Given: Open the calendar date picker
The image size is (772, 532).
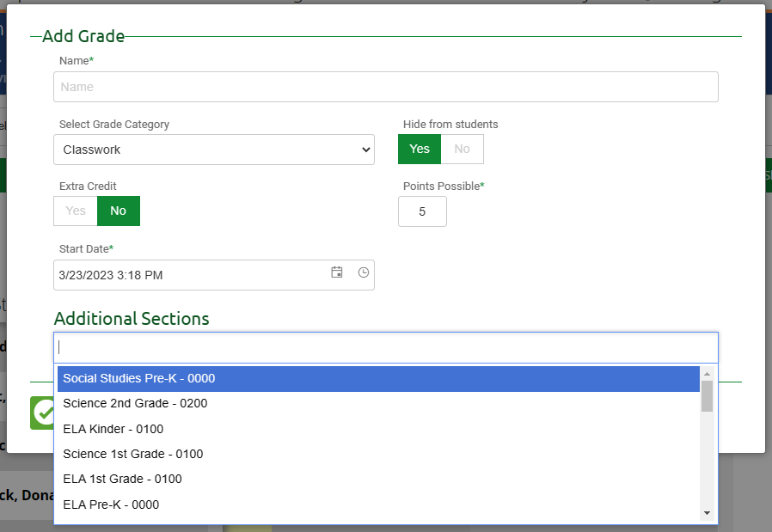Looking at the screenshot, I should tap(337, 272).
